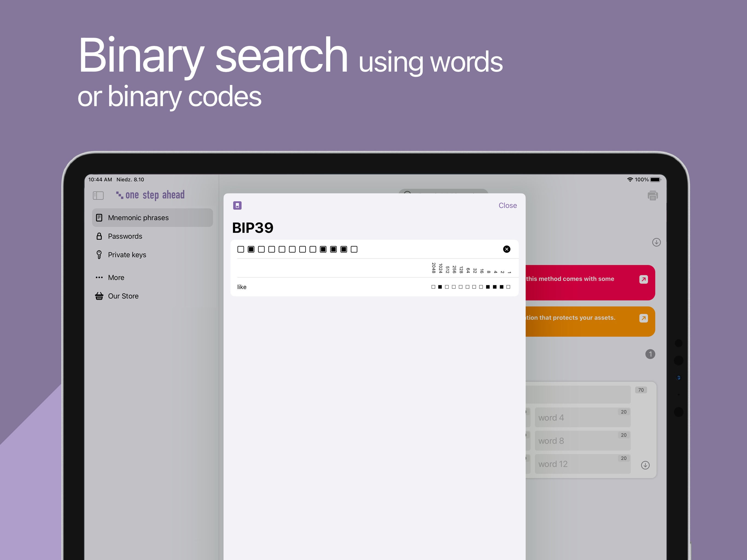Click the Passwords padlock icon
The width and height of the screenshot is (747, 560).
[x=99, y=236]
